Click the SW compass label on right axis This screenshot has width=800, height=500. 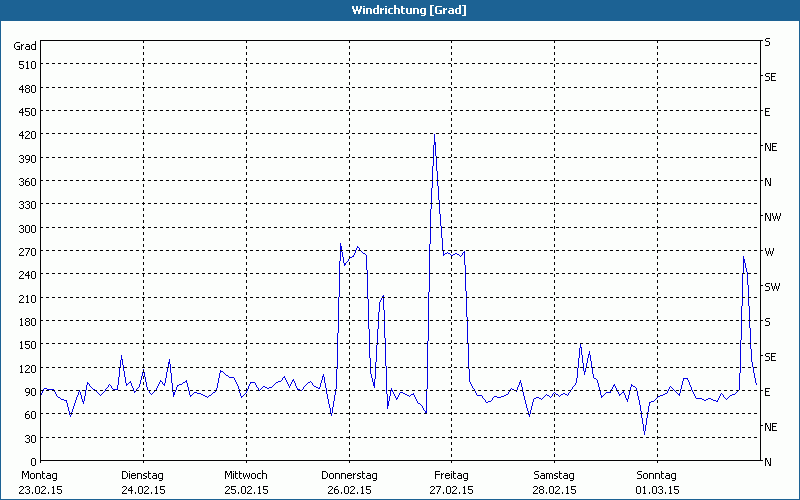(x=772, y=287)
